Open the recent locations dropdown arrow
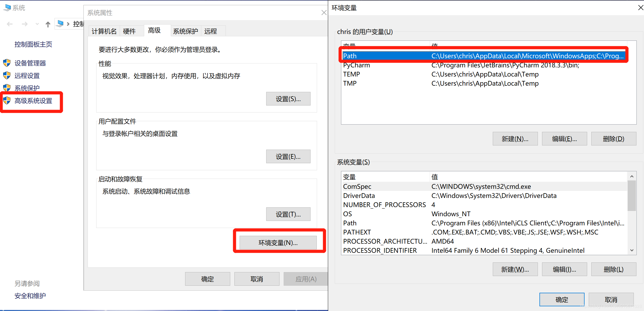Screen dimensions: 644x311 [x=37, y=24]
